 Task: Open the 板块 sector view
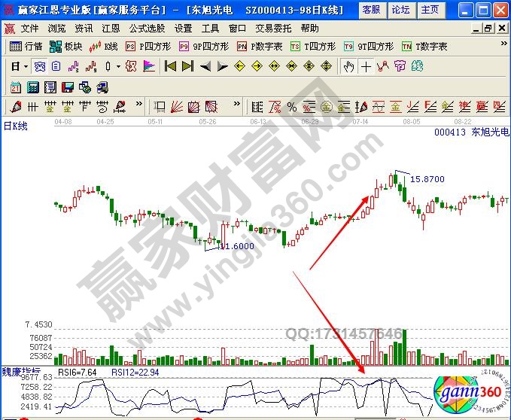(66, 47)
